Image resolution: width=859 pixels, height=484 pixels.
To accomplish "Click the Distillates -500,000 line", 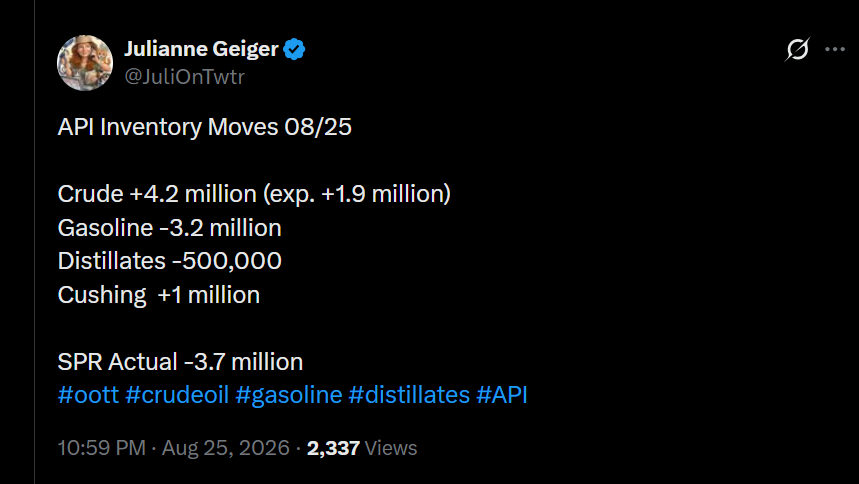I will (169, 261).
